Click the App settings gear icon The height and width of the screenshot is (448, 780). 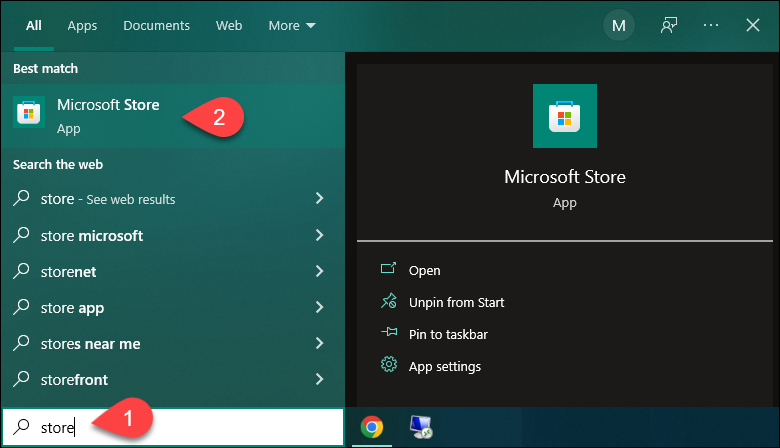[389, 364]
